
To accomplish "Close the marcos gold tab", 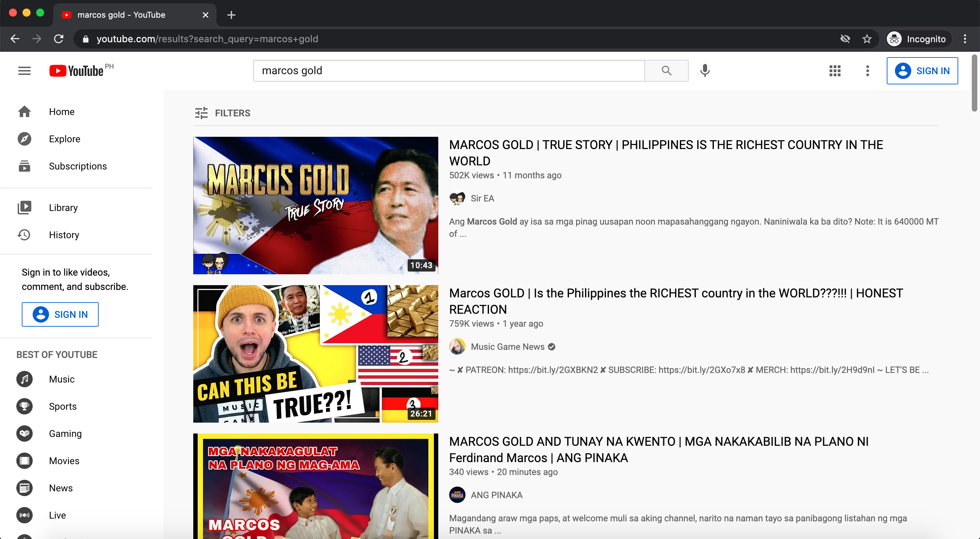I will click(x=206, y=15).
